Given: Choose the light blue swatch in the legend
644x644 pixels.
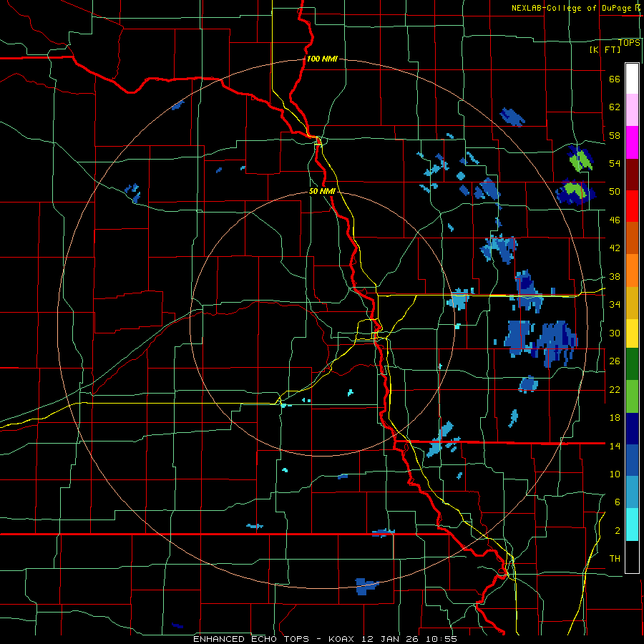Looking at the screenshot, I should (x=632, y=492).
